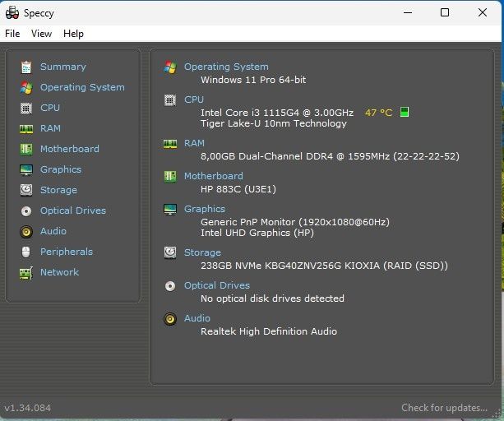This screenshot has width=504, height=421.
Task: Open the View menu
Action: 41,34
